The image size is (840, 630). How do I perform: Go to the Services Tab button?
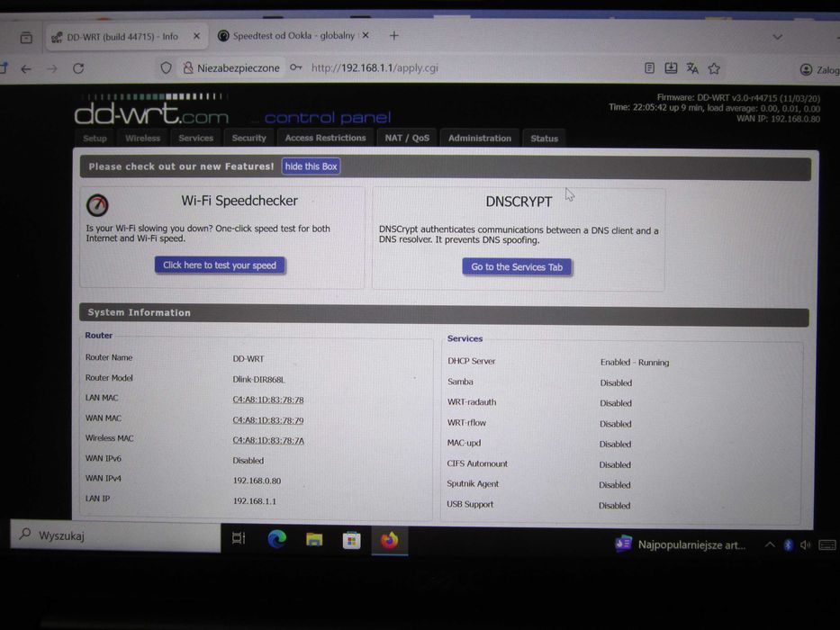(517, 266)
